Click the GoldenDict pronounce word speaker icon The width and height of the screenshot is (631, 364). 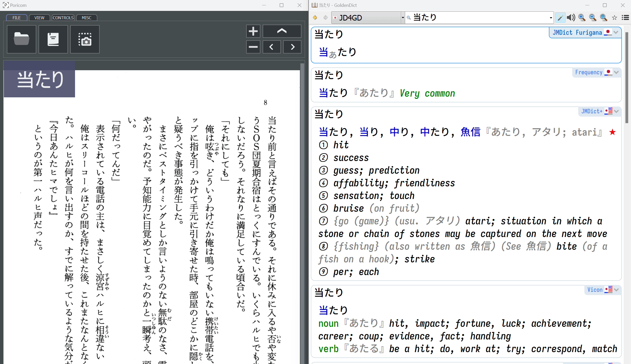click(x=571, y=17)
